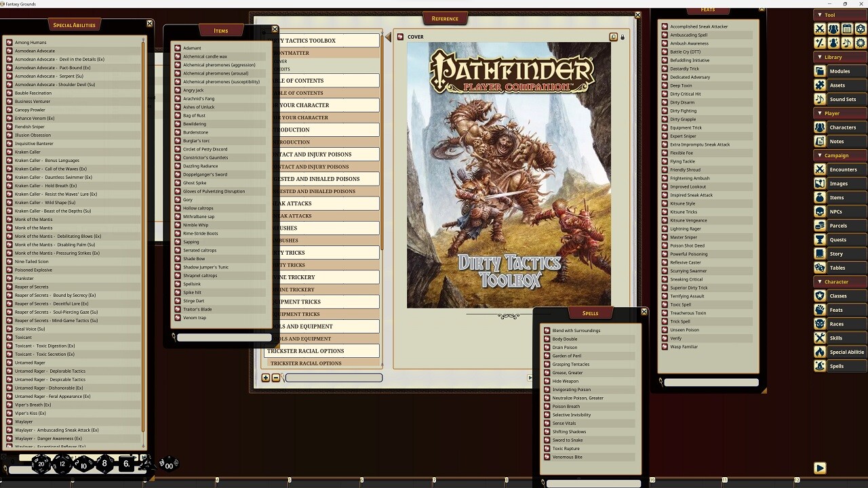Open the Effects tool icon
This screenshot has height=488, width=868.
pos(833,42)
